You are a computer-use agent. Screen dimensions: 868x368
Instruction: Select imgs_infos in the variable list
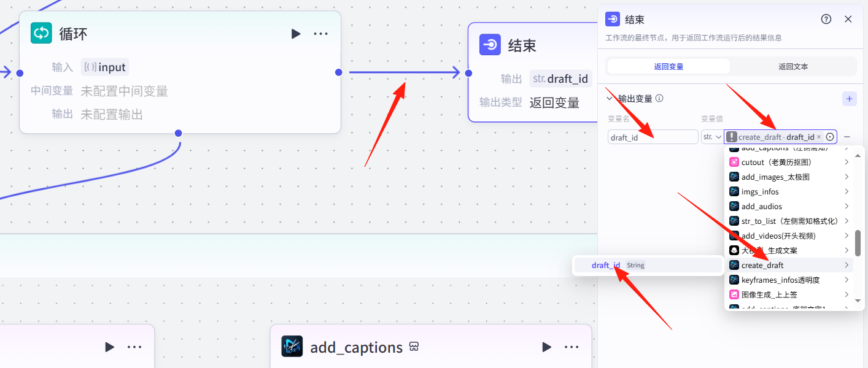coord(760,192)
